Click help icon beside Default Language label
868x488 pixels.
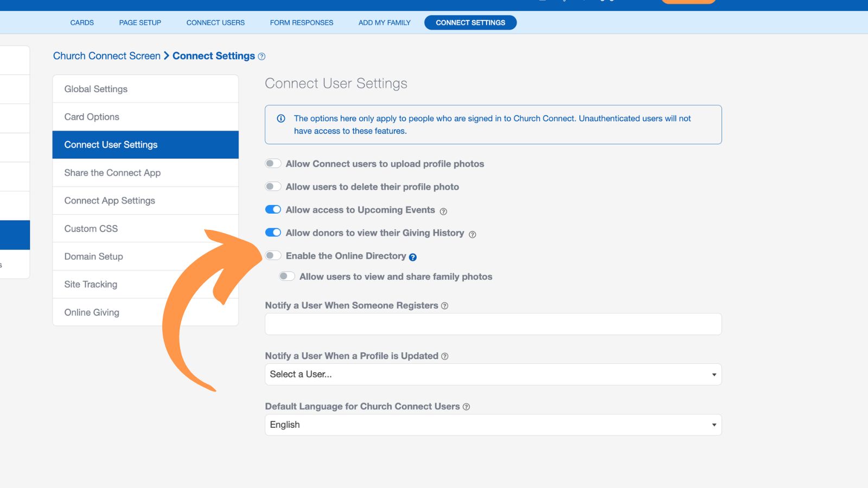[466, 407]
